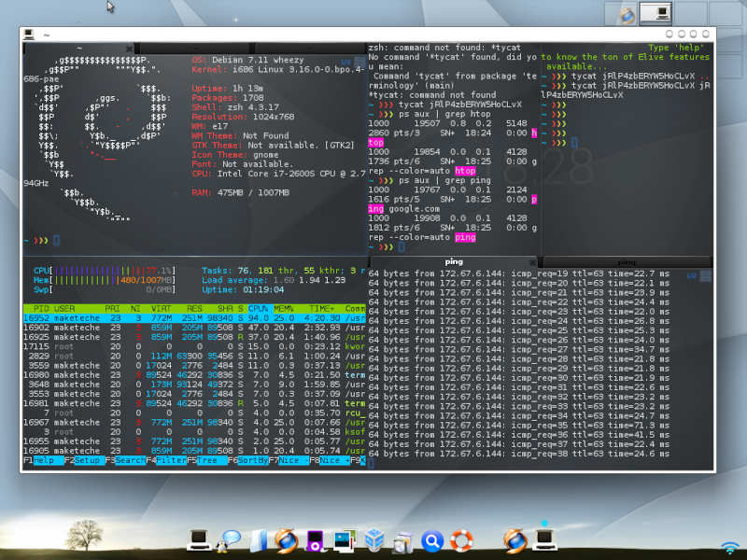747x560 pixels.
Task: Select the ping terminal tab
Action: click(454, 262)
